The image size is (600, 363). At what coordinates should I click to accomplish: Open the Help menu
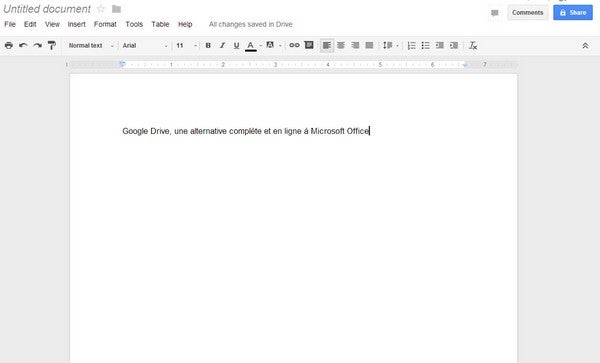click(x=185, y=24)
